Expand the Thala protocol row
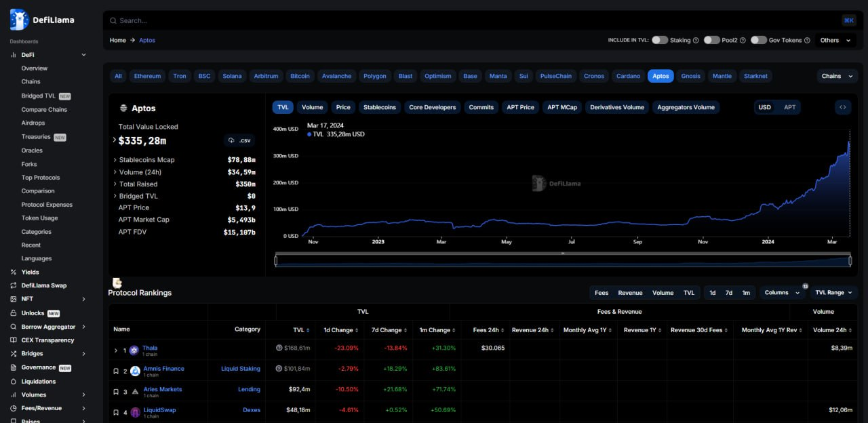 [x=116, y=350]
